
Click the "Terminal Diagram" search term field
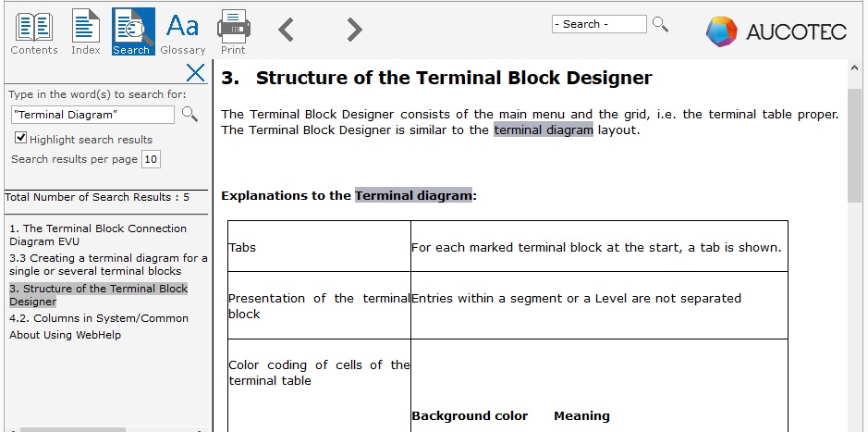tap(92, 115)
